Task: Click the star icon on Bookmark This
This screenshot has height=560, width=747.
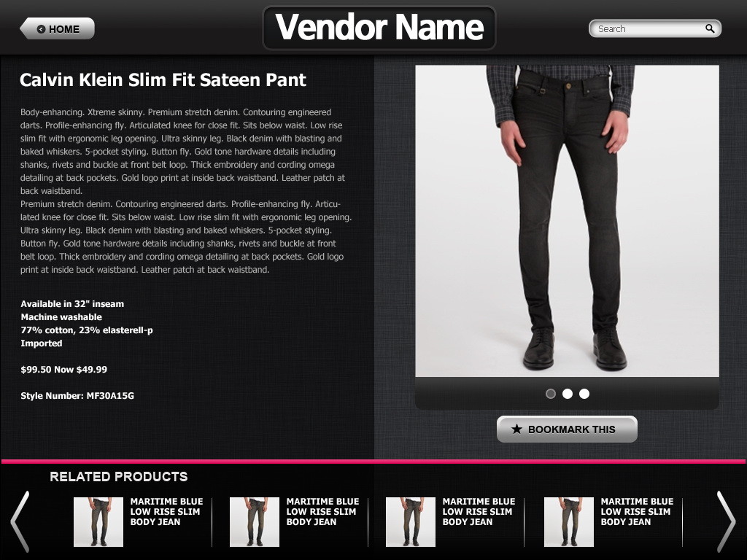Action: pos(516,429)
